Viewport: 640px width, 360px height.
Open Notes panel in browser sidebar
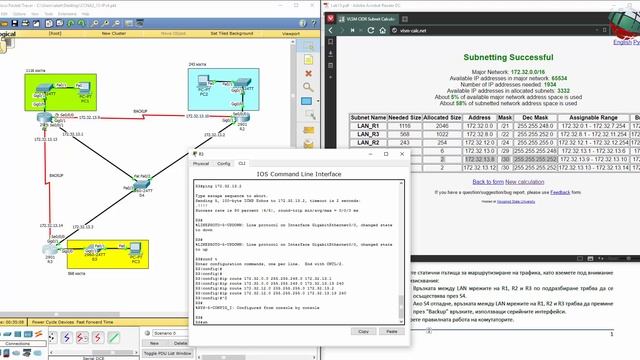point(331,65)
